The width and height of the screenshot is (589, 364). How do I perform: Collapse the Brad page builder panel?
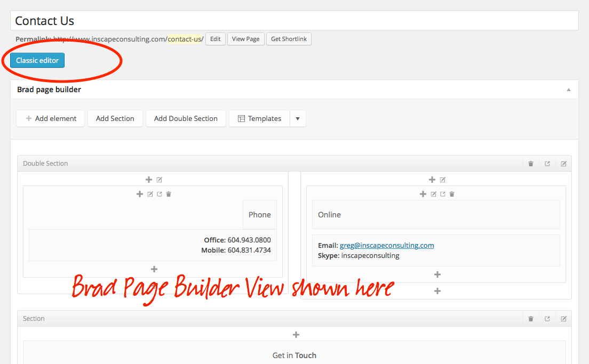click(x=568, y=90)
